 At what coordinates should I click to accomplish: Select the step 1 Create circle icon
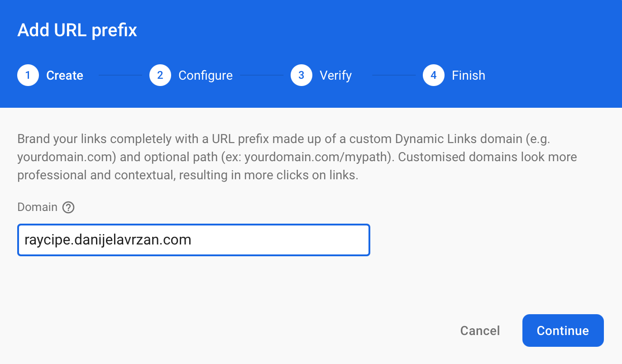click(28, 75)
